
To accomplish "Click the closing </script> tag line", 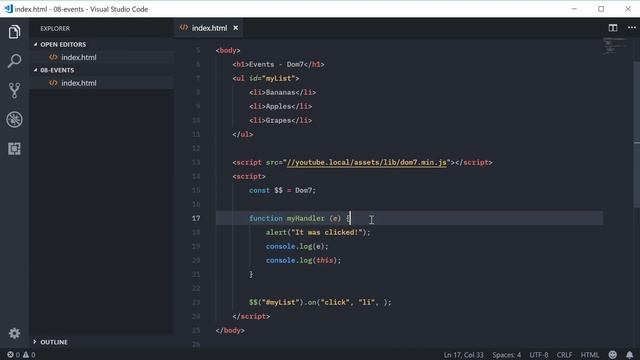I will pos(251,316).
